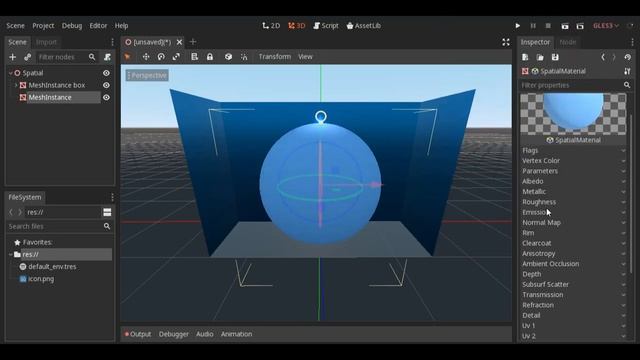Attach a script to the selected node
Viewport: 640px width, 360px height.
click(x=107, y=57)
